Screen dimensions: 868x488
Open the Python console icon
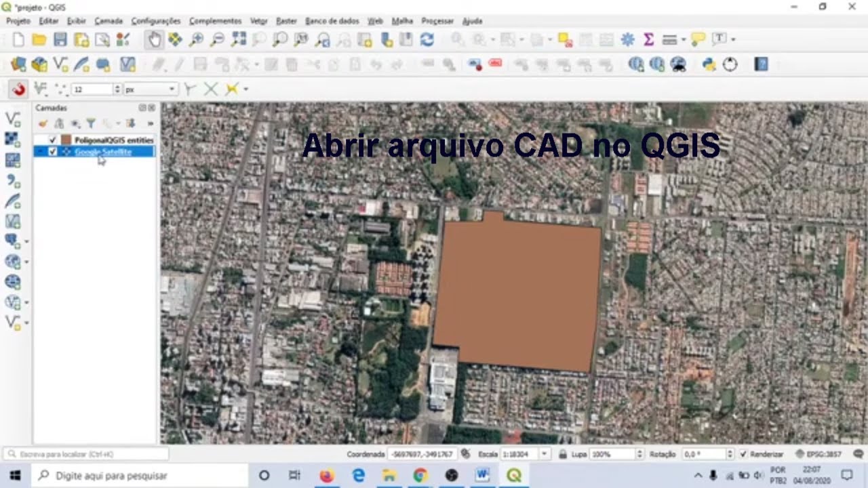click(x=709, y=64)
